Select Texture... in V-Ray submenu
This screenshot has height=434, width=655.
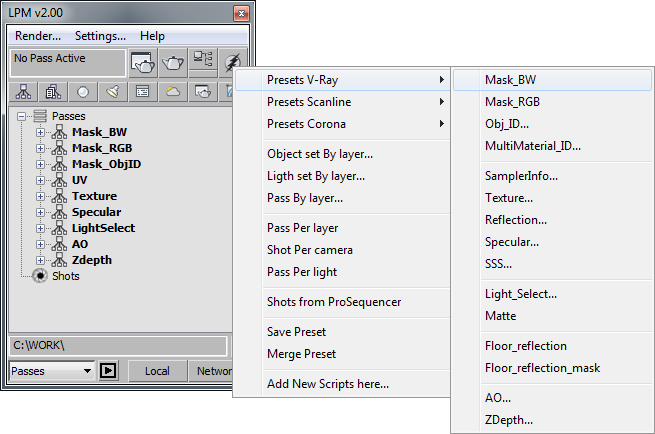552,198
